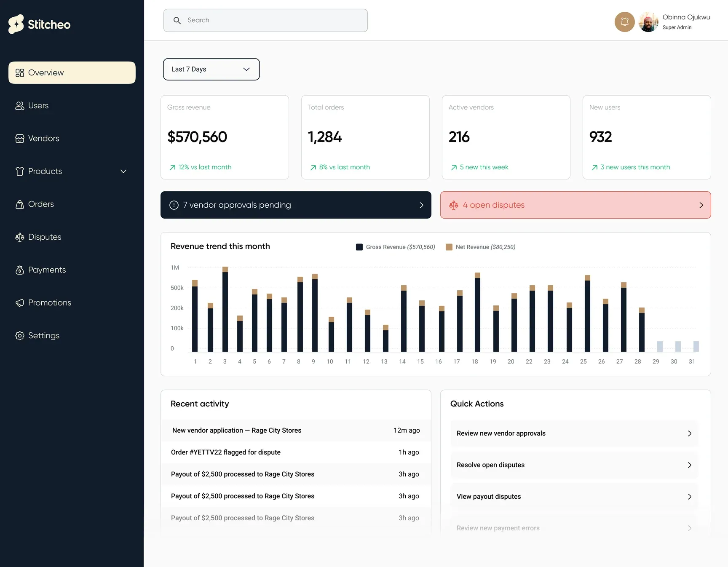
Task: Open Payments in the sidebar
Action: (x=72, y=270)
